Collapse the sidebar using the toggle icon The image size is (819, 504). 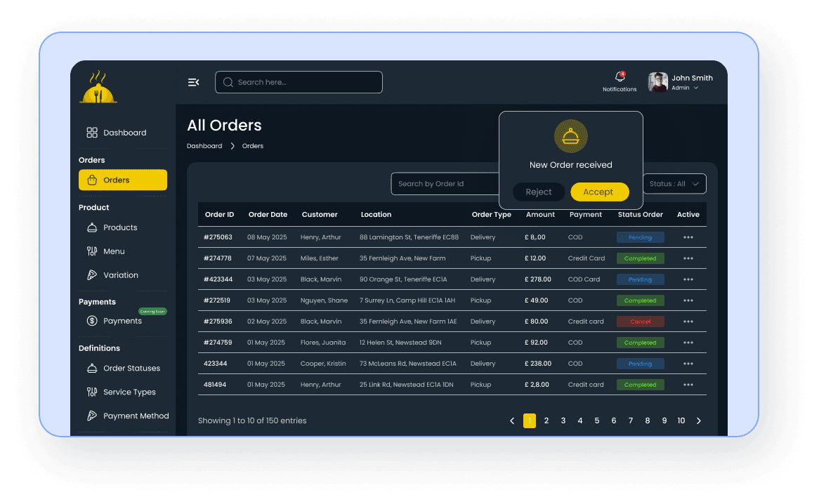click(193, 82)
